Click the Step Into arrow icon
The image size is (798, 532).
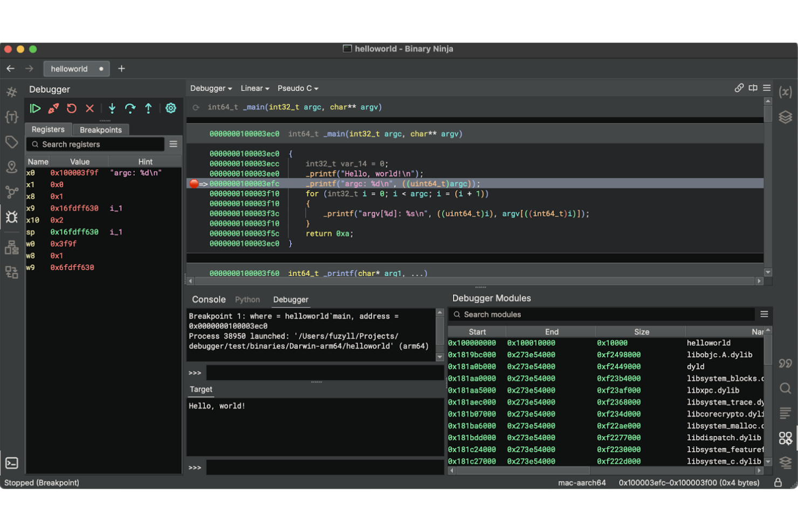[x=112, y=108]
